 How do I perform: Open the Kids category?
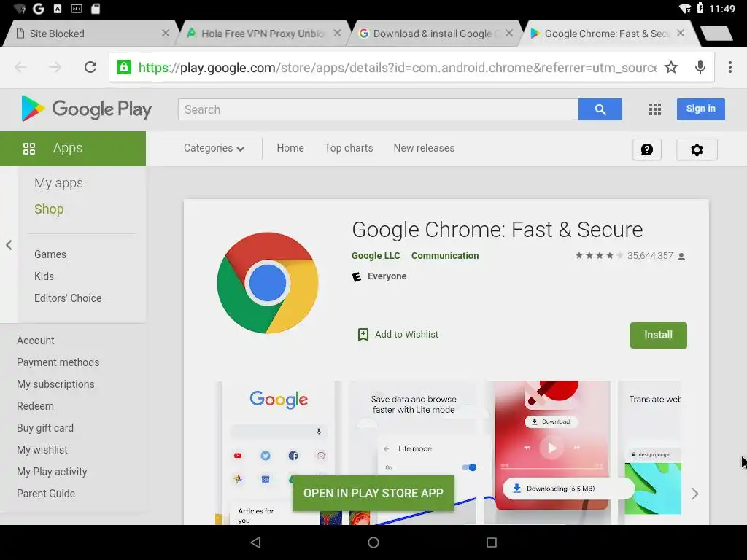click(44, 276)
